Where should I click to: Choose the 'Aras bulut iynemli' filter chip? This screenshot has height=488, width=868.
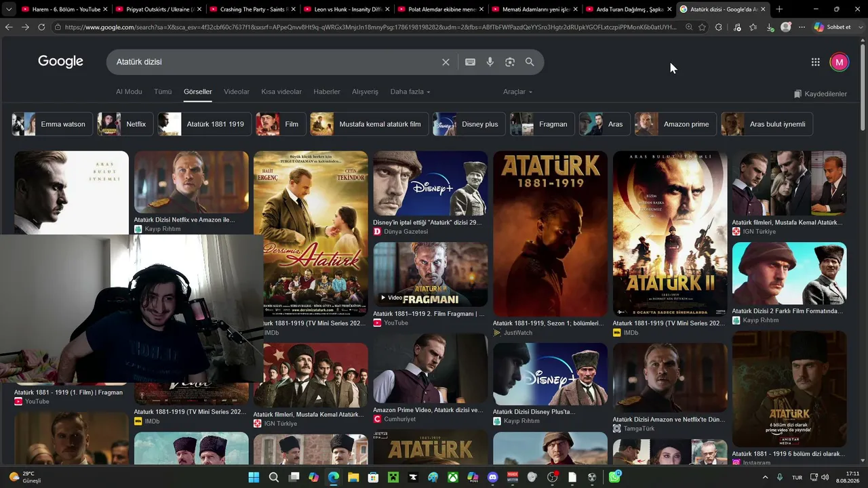pos(767,124)
